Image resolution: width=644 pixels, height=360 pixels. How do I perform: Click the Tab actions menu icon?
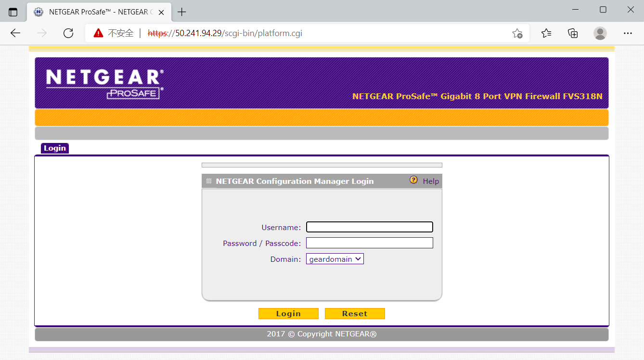[13, 12]
